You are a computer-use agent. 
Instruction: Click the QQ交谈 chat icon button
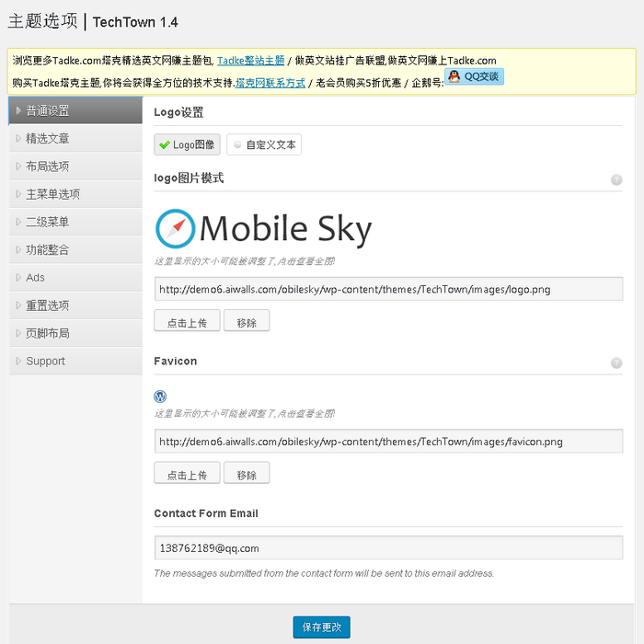pos(474,76)
